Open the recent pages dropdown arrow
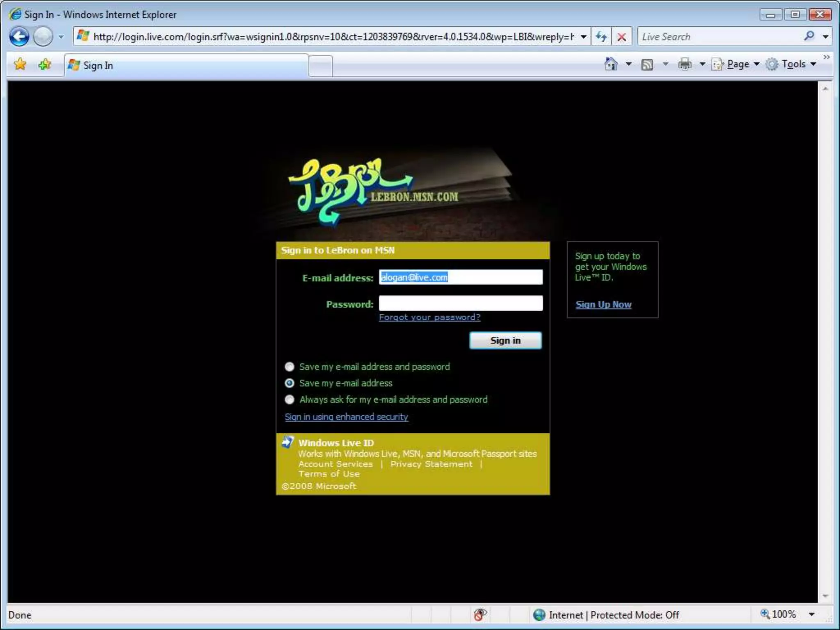Screen dimensions: 840x630 [x=61, y=37]
